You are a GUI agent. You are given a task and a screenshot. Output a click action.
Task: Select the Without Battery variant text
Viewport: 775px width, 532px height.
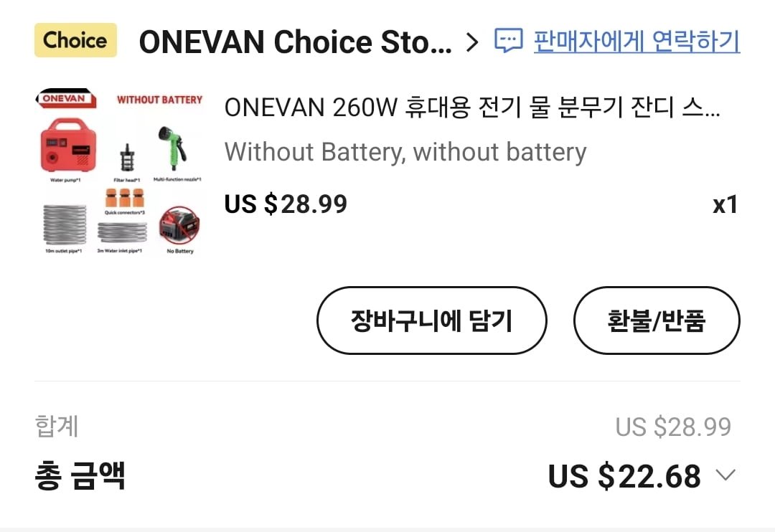405,152
